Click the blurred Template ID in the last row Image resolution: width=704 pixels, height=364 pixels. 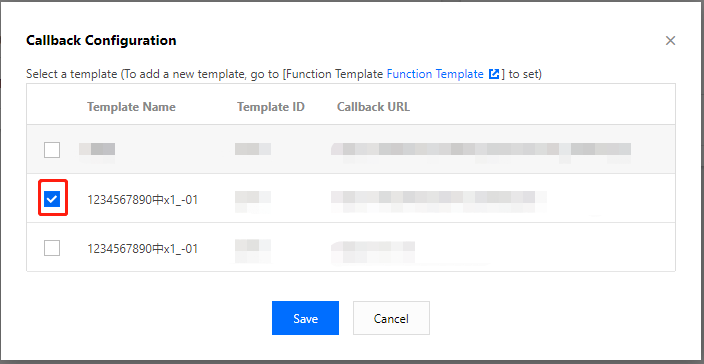pos(253,250)
